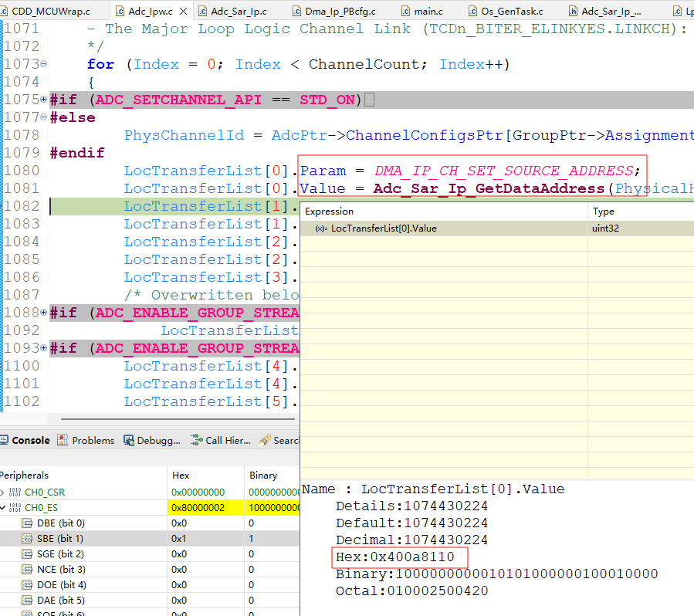Select the CH0_ES register row

click(150, 508)
